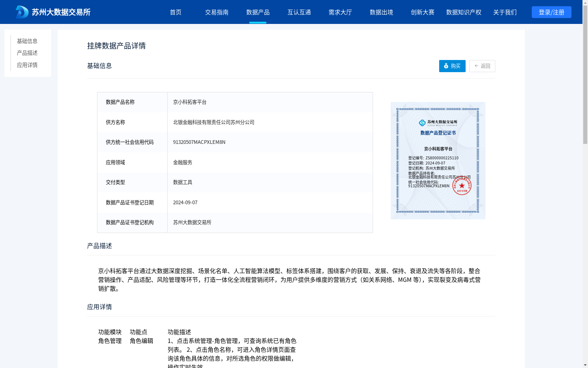This screenshot has height=368, width=588.
Task: Click the 供方统一社会信用代码 label cell
Action: (132, 142)
